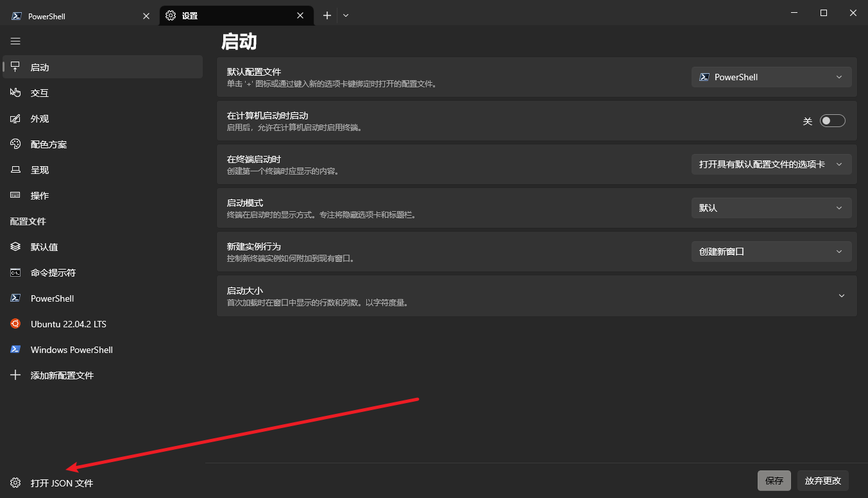The height and width of the screenshot is (498, 868).
Task: Select the 命令提示符 profile
Action: [x=53, y=273]
